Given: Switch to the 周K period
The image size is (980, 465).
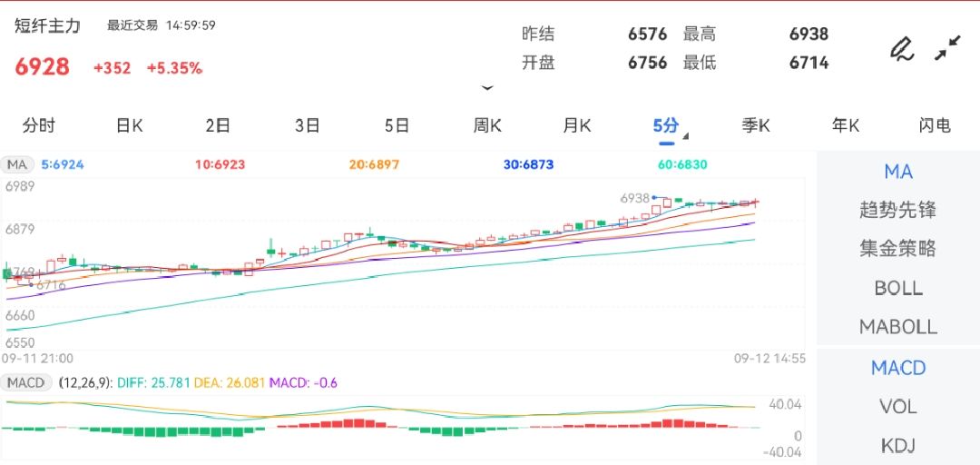Looking at the screenshot, I should 487,125.
